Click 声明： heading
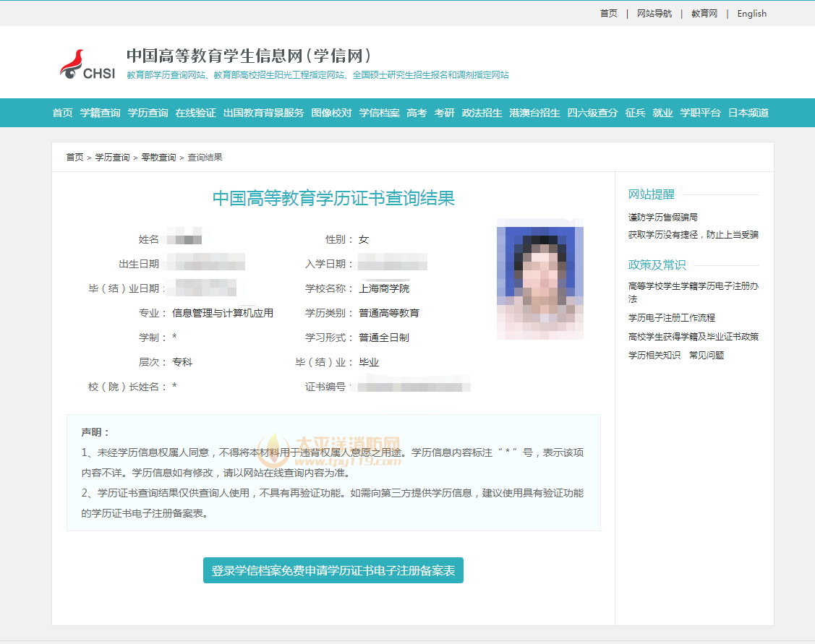815x644 pixels. pos(95,432)
